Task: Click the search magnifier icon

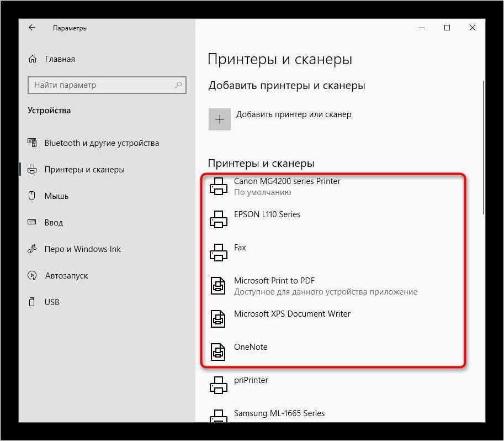Action: (178, 85)
